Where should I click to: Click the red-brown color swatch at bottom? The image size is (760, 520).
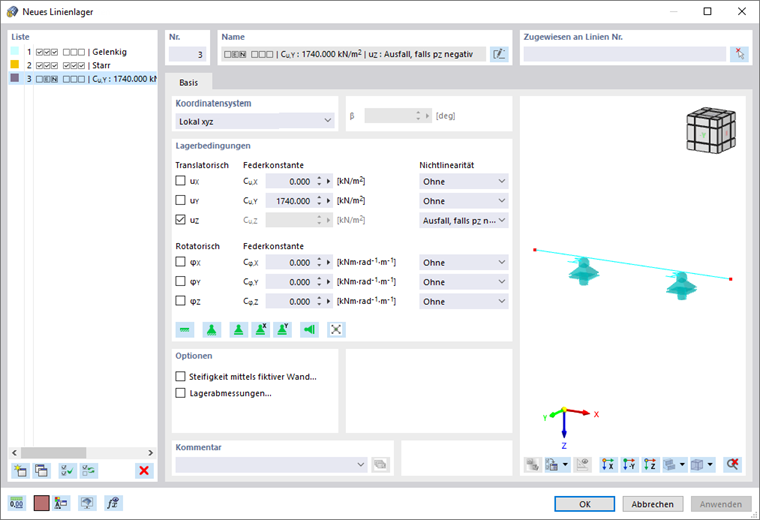point(42,504)
